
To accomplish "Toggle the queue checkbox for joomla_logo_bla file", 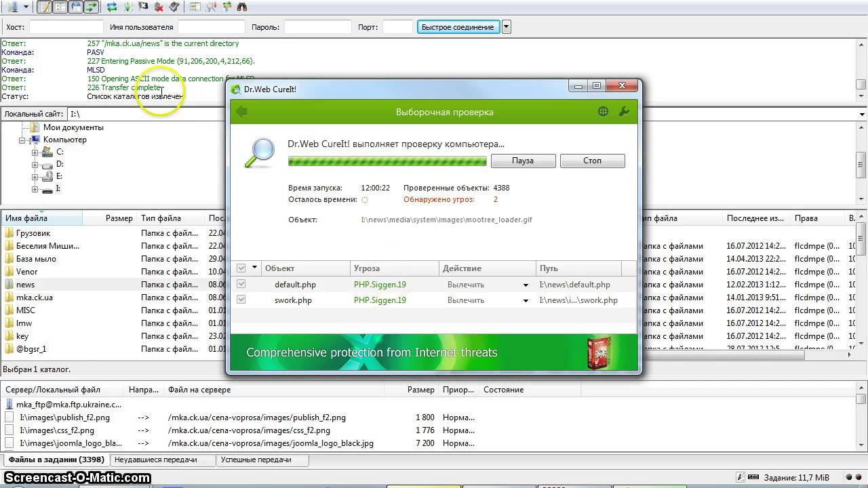I will click(9, 443).
